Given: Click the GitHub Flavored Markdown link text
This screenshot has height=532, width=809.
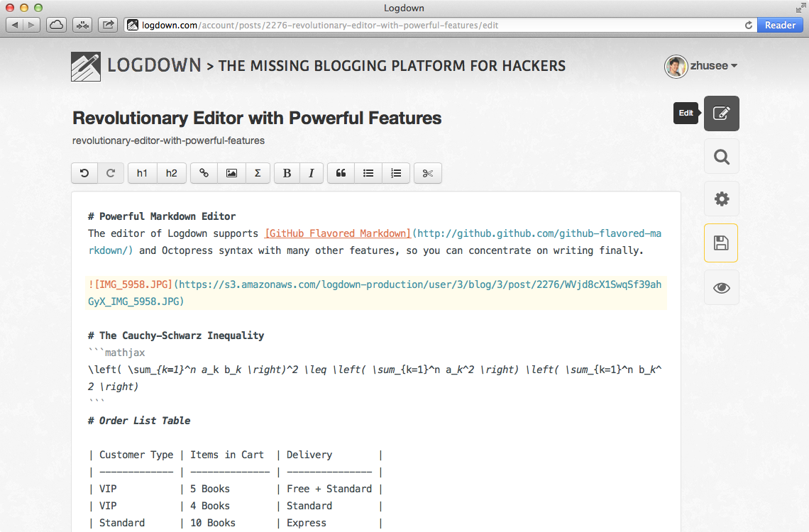Looking at the screenshot, I should (338, 233).
